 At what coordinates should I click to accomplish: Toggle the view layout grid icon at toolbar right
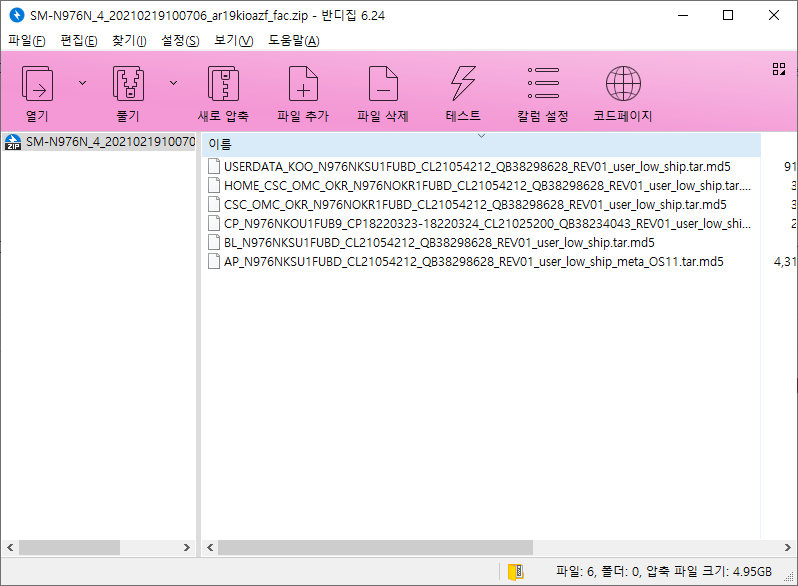pyautogui.click(x=779, y=69)
